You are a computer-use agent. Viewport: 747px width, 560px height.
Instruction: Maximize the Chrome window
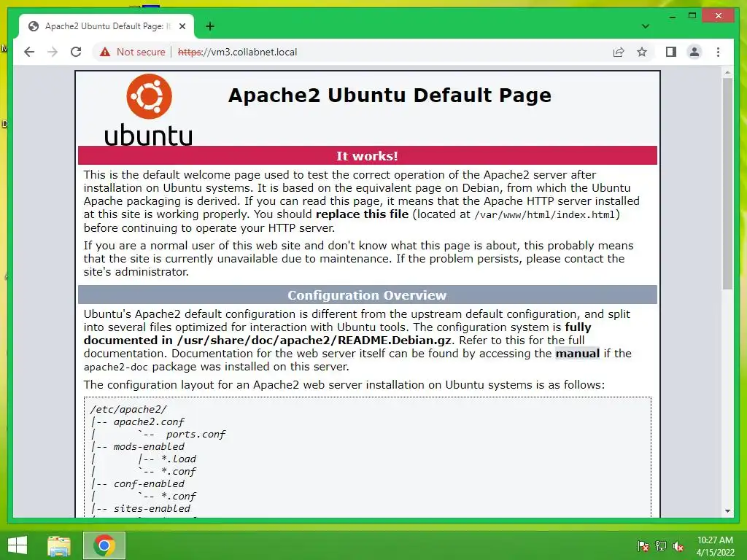point(692,16)
